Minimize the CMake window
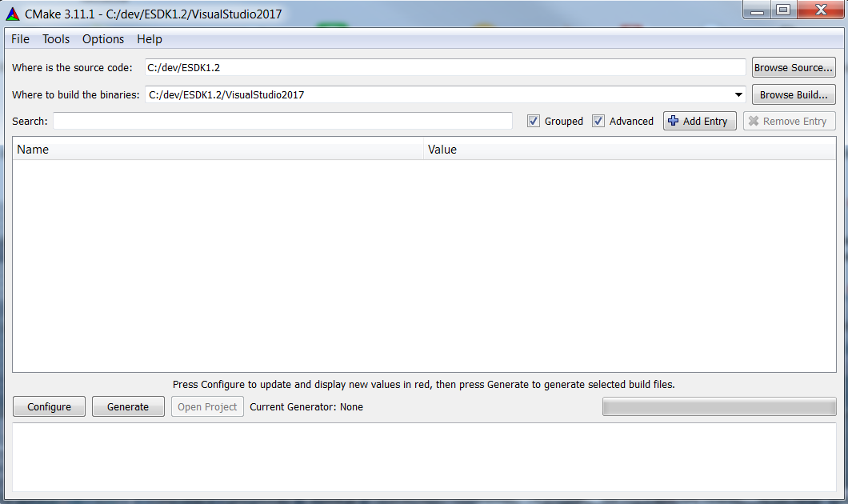 (757, 10)
